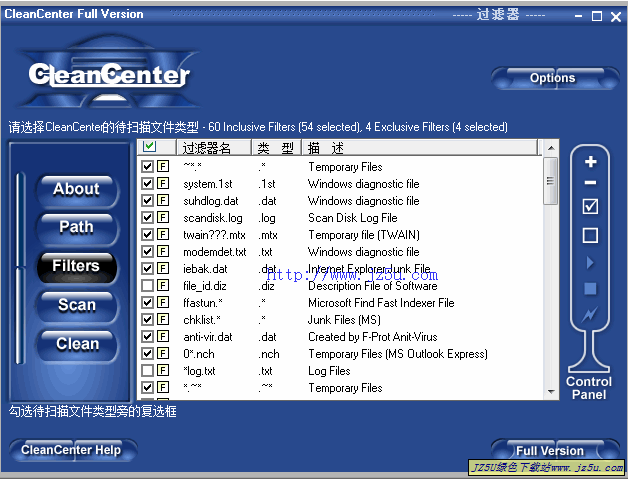Uncheck the suhdlog.dat filter checkbox
This screenshot has height=479, width=628.
click(x=147, y=200)
